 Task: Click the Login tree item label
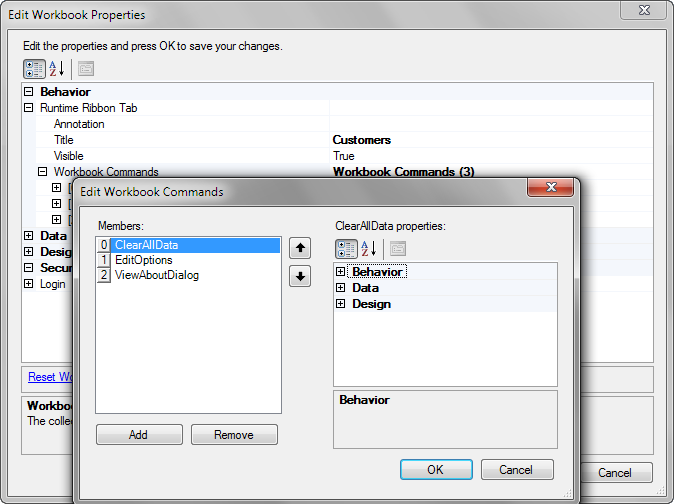pos(52,284)
